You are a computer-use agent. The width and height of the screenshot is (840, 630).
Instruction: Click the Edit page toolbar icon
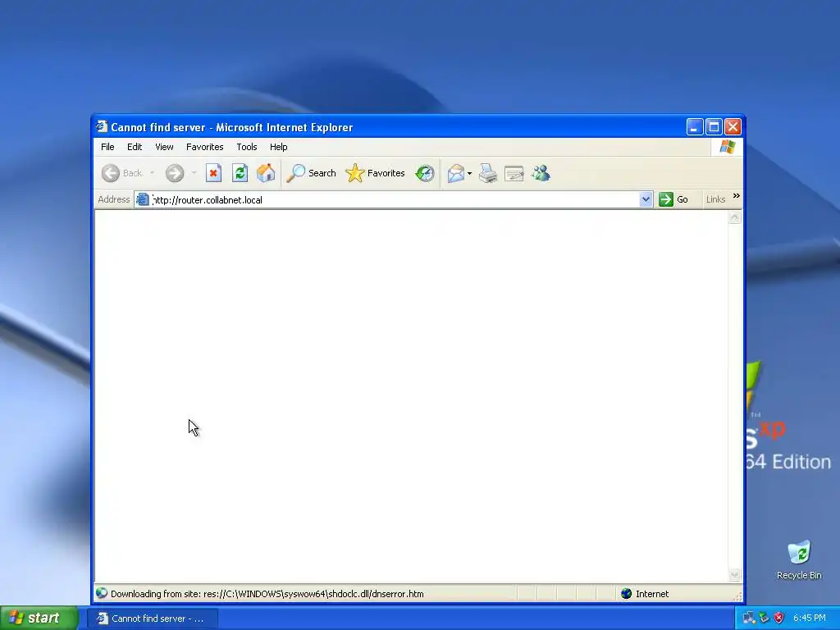click(x=514, y=173)
